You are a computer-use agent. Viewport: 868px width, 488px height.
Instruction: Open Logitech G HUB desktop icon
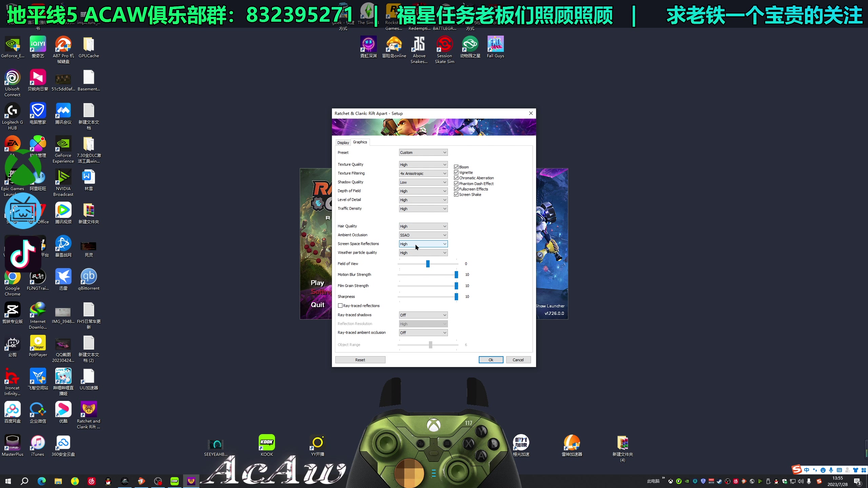[13, 116]
